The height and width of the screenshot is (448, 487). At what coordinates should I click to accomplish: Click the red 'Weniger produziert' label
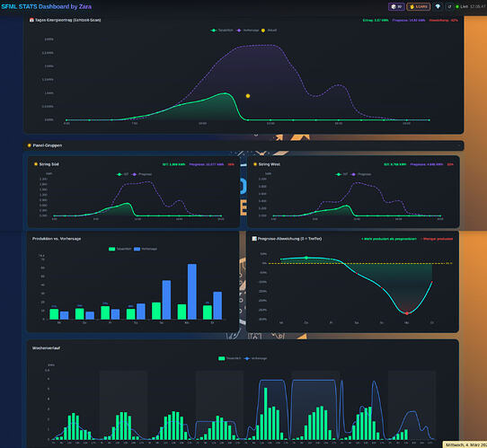pyautogui.click(x=437, y=239)
